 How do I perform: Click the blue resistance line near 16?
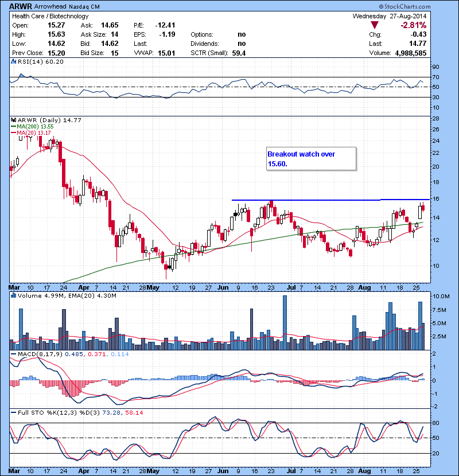[x=330, y=200]
